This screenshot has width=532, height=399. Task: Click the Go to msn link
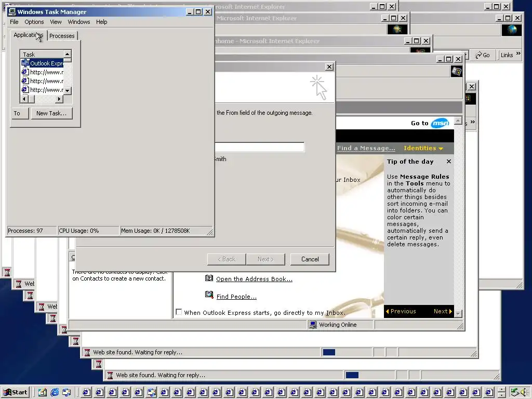coord(430,123)
